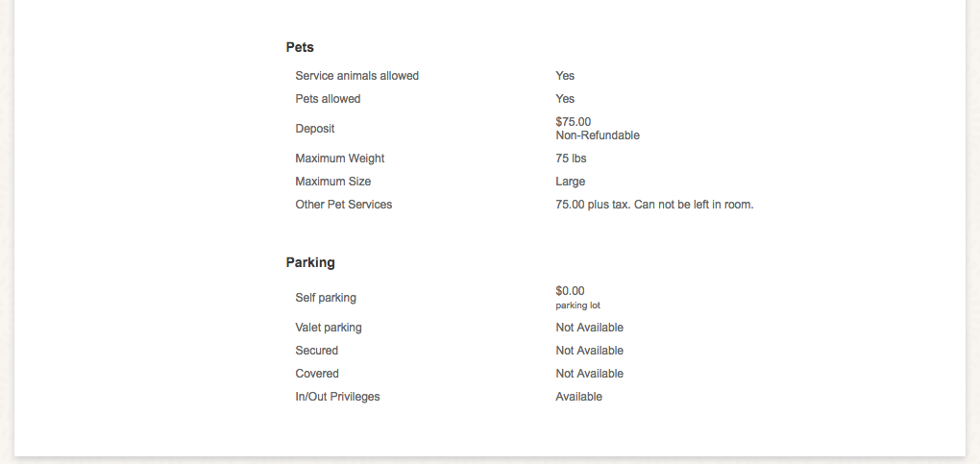Image resolution: width=980 pixels, height=464 pixels.
Task: Click the Pets section heading
Action: point(300,47)
